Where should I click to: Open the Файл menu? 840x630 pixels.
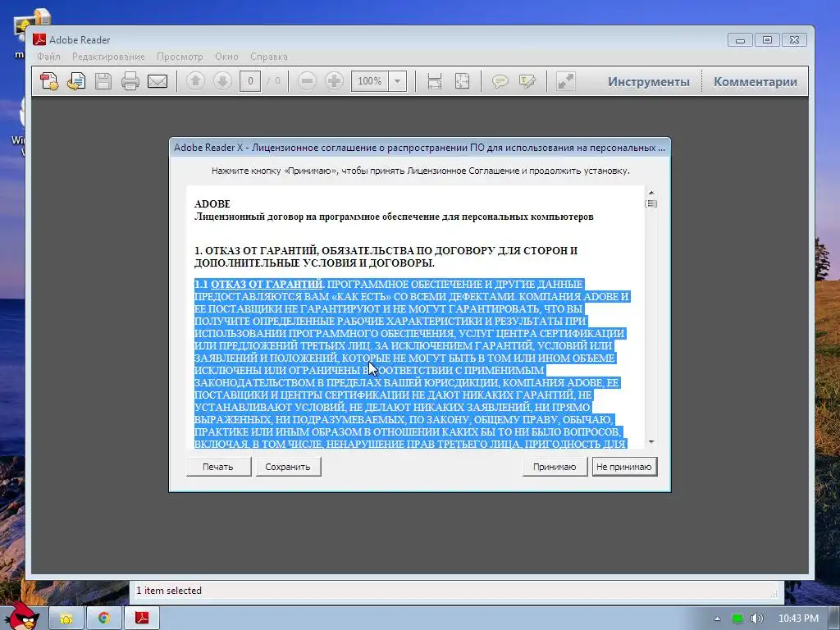click(x=48, y=57)
